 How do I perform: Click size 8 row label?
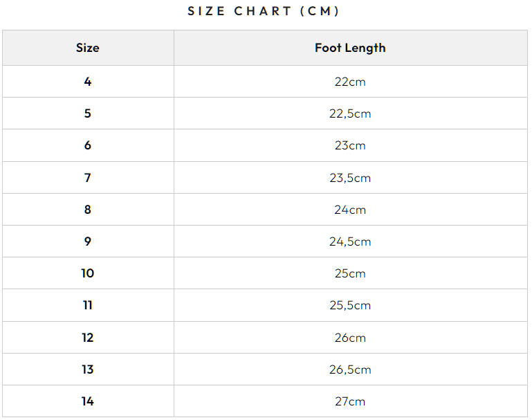point(88,210)
